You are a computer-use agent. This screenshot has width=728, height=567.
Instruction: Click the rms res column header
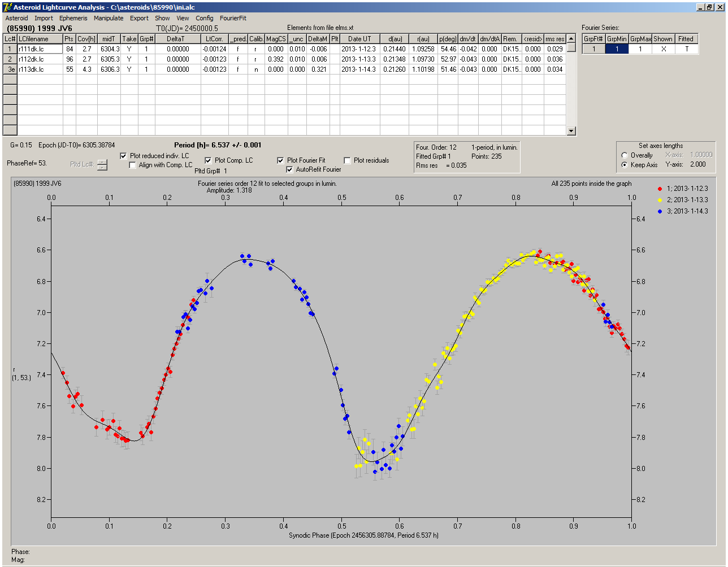tap(555, 39)
